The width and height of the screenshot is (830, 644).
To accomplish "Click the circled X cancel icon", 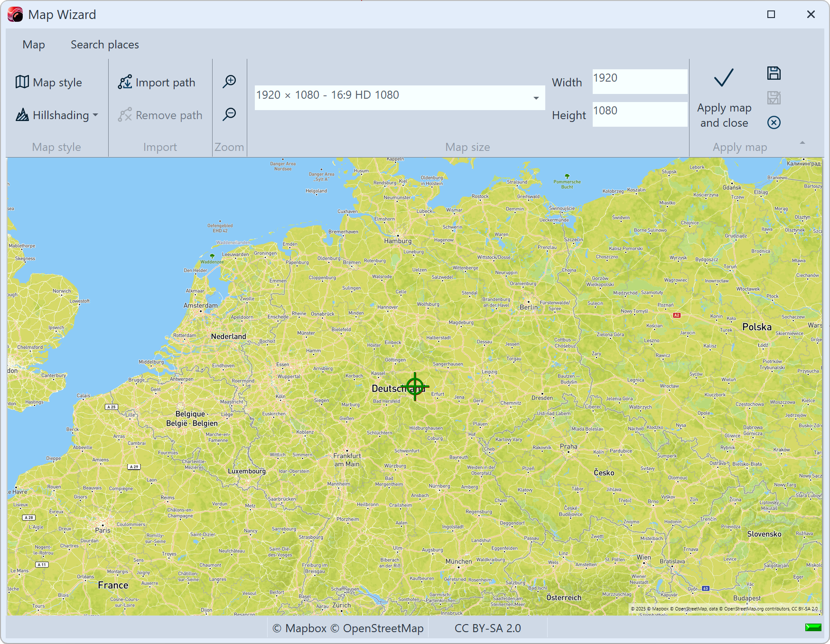I will [x=774, y=122].
